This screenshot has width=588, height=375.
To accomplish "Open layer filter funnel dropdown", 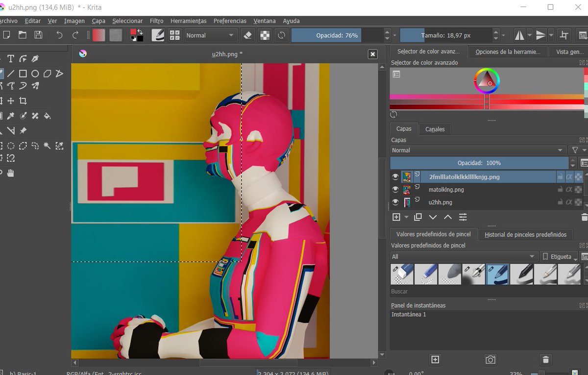I will [x=578, y=150].
